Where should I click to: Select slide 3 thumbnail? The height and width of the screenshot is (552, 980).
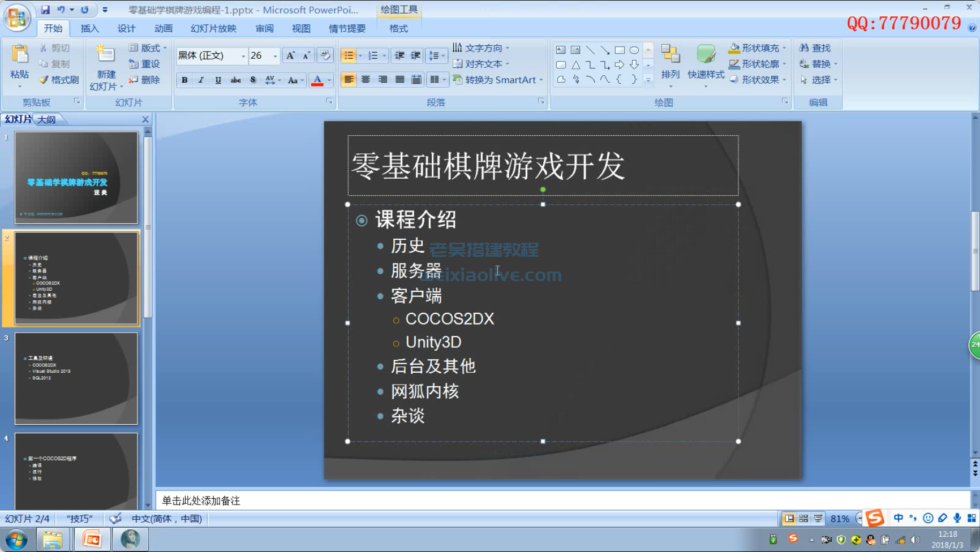(76, 378)
